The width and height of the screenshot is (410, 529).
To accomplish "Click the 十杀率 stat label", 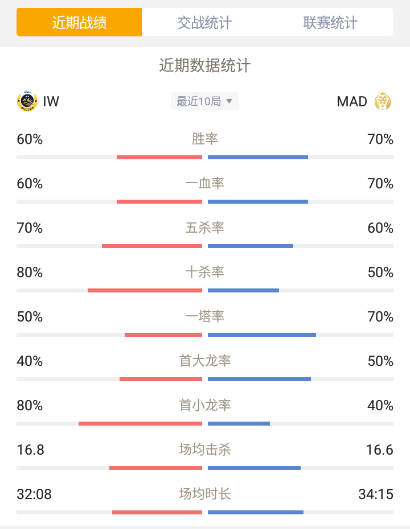I will click(x=205, y=272).
